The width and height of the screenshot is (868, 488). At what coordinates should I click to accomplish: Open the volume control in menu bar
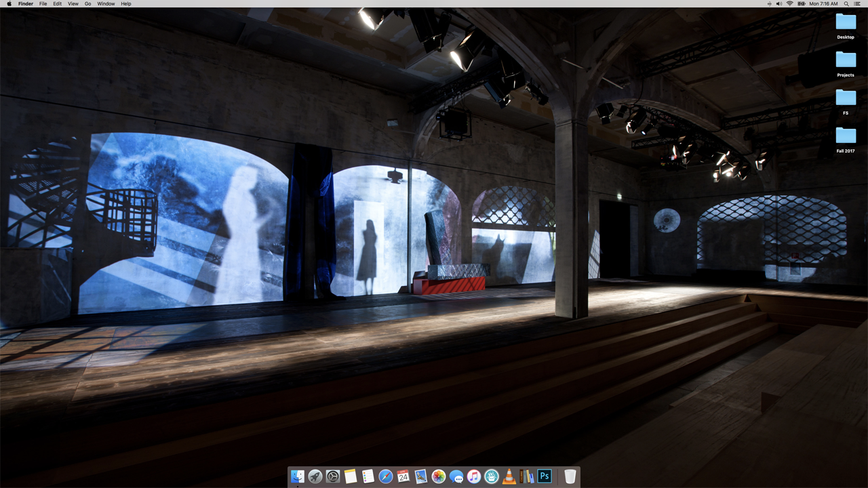[x=778, y=3]
